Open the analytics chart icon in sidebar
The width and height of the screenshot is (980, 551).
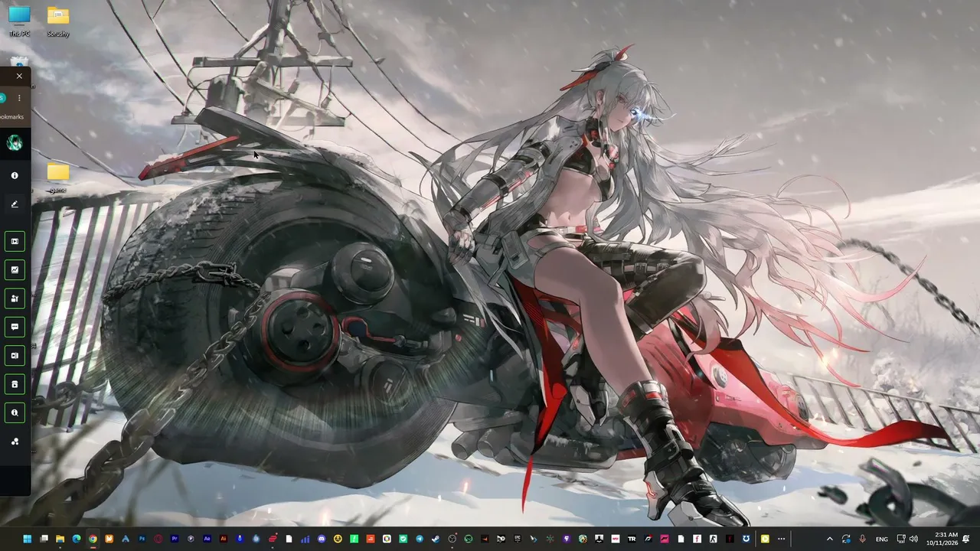click(15, 269)
